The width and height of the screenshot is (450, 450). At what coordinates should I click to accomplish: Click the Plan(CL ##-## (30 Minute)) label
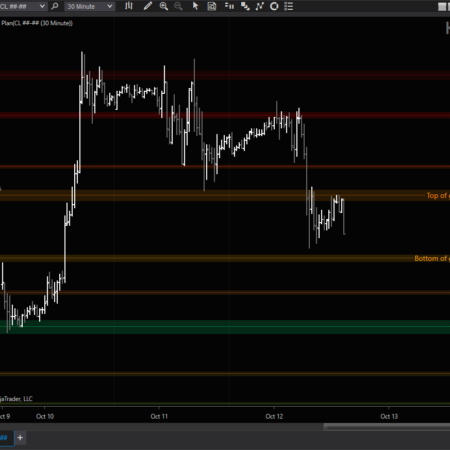(37, 23)
